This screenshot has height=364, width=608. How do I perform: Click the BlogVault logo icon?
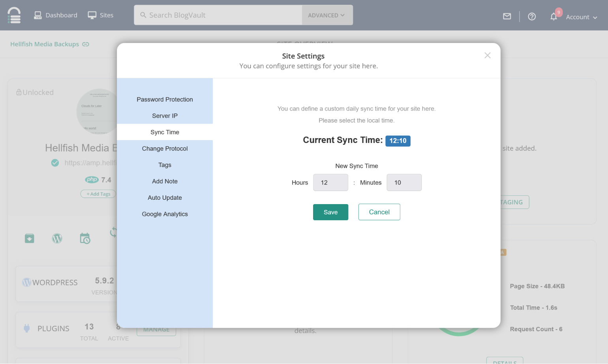click(x=14, y=15)
